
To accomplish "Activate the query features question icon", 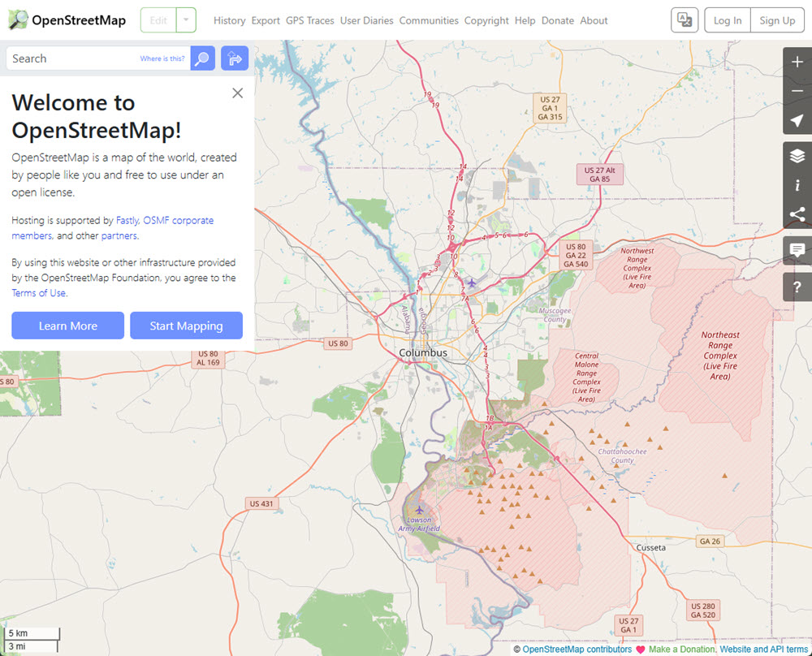I will click(797, 287).
